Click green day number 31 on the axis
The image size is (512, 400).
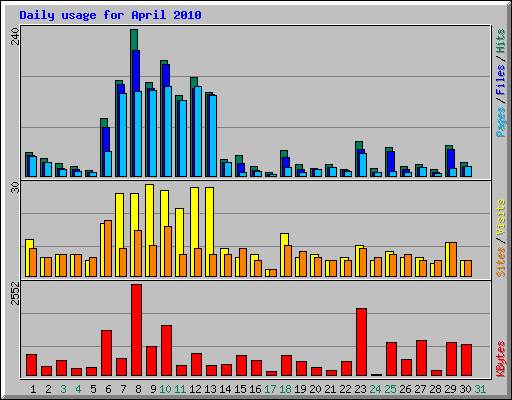coord(480,389)
